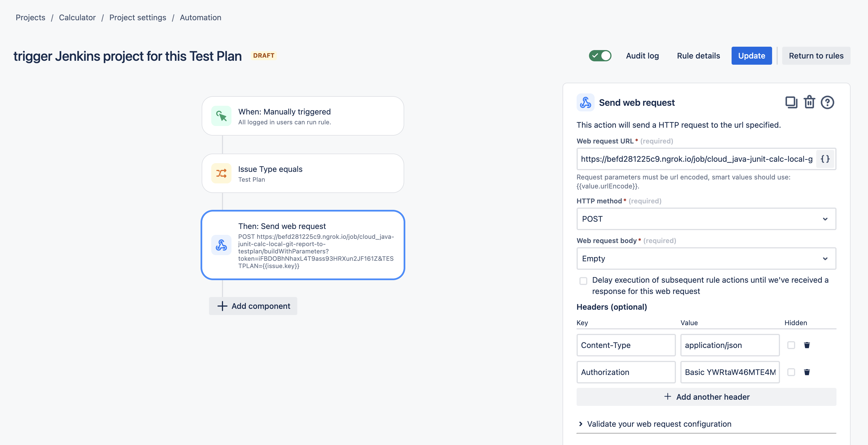This screenshot has height=445, width=868.
Task: Click plus icon on Add another header
Action: pos(667,397)
